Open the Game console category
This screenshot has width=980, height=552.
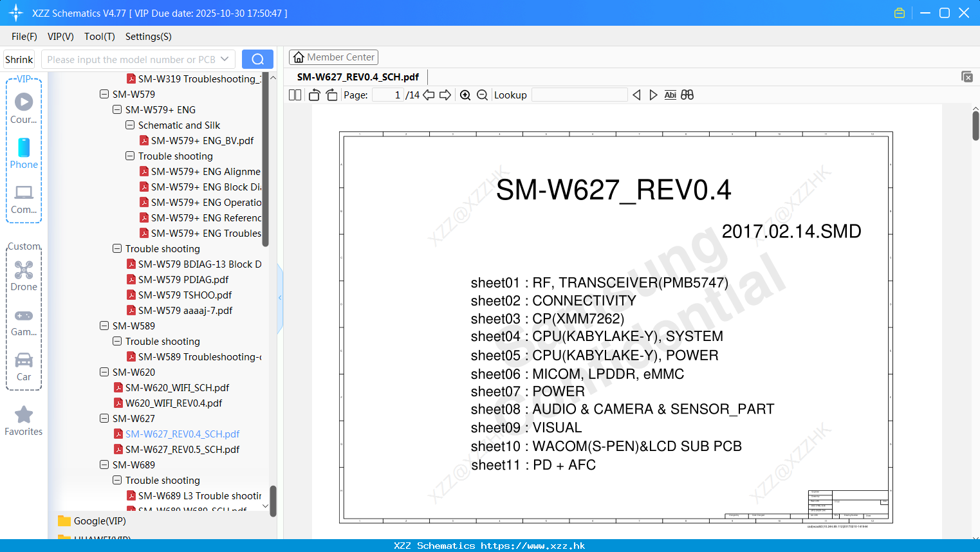[24, 322]
